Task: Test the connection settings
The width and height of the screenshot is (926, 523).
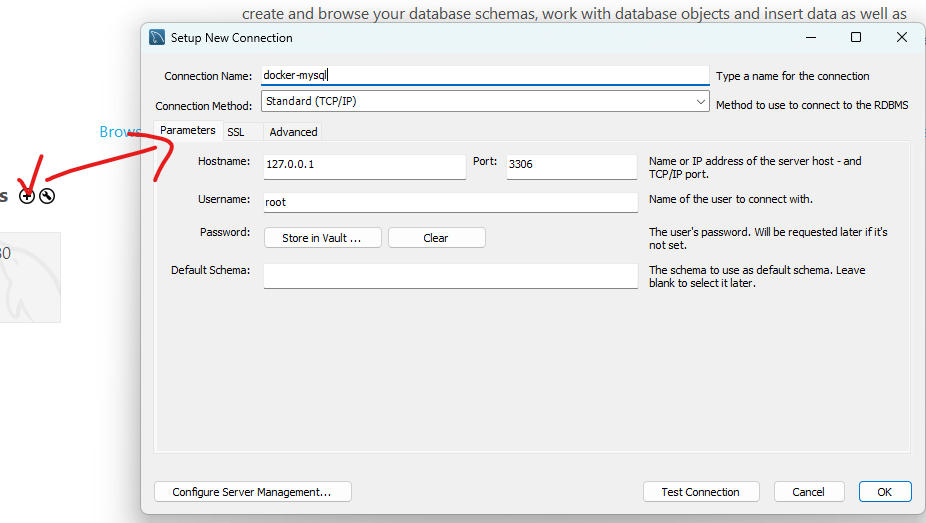Action: 701,492
